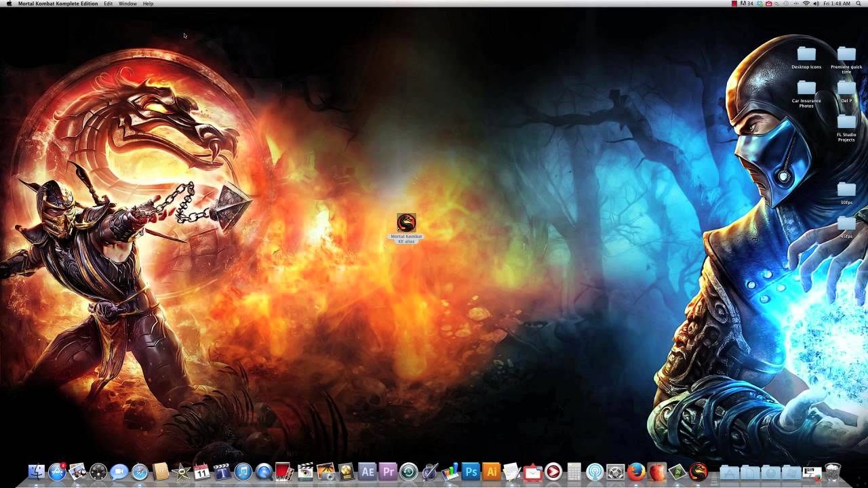Click the Mortal Kombat dragon Dock icon
This screenshot has width=868, height=488.
tap(698, 472)
